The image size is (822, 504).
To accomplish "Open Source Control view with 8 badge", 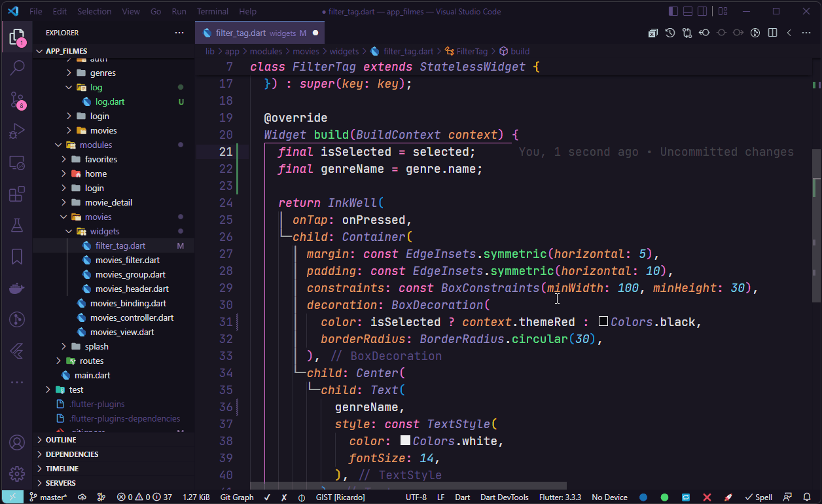I will [17, 99].
